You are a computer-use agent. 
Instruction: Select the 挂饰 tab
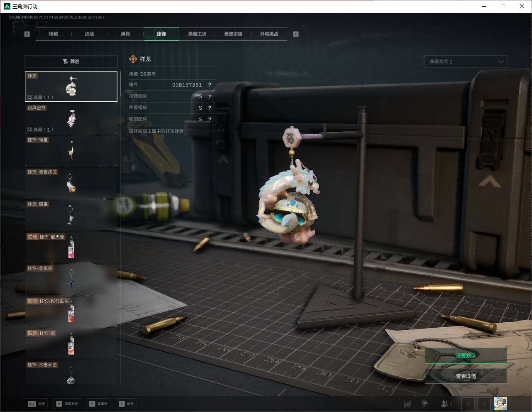click(x=161, y=34)
